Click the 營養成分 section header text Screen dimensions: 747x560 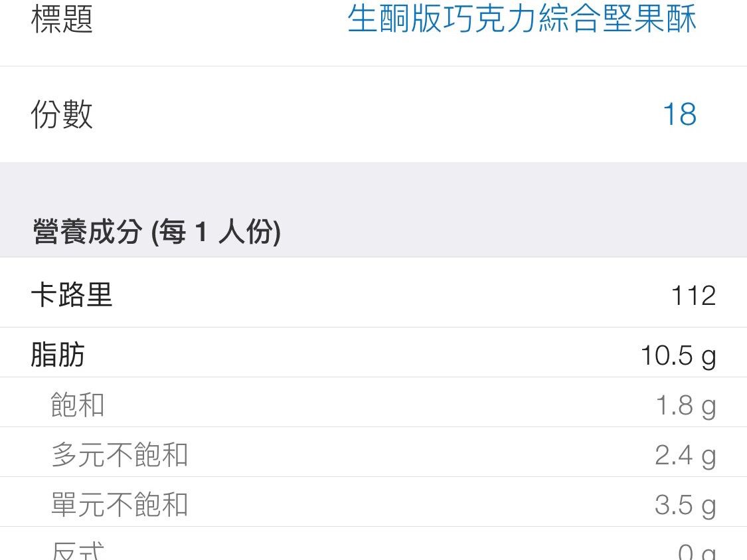88,233
